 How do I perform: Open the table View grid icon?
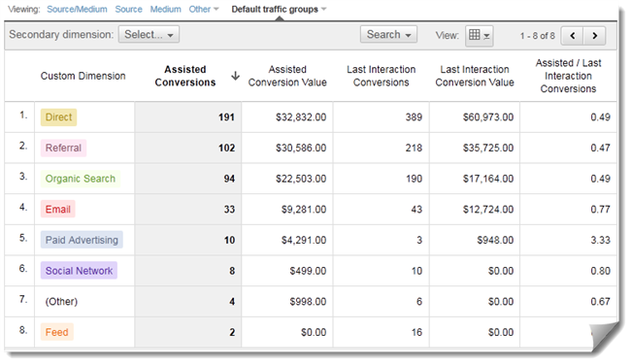[480, 36]
